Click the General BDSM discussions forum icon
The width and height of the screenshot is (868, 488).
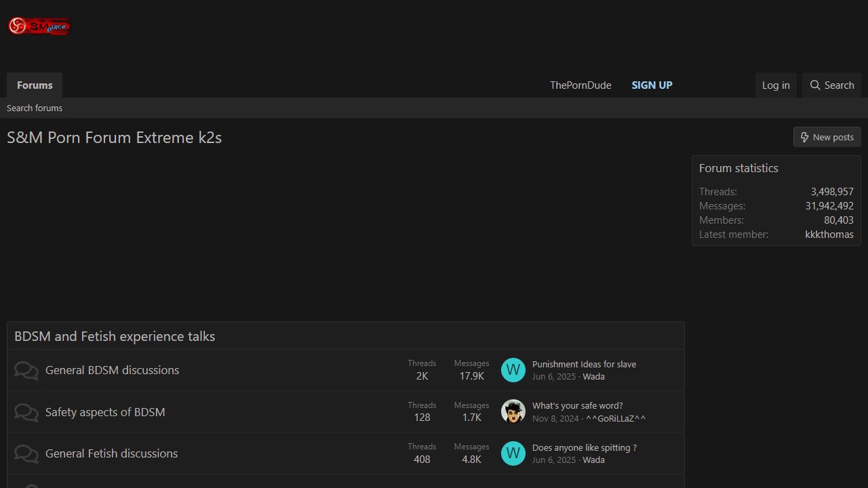click(x=26, y=370)
